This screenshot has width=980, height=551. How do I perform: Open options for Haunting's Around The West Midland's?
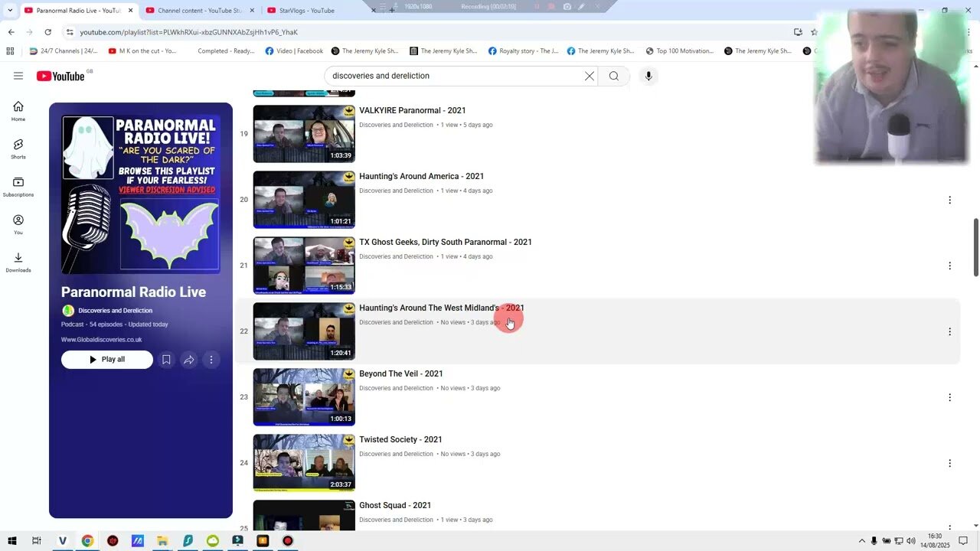pos(949,331)
